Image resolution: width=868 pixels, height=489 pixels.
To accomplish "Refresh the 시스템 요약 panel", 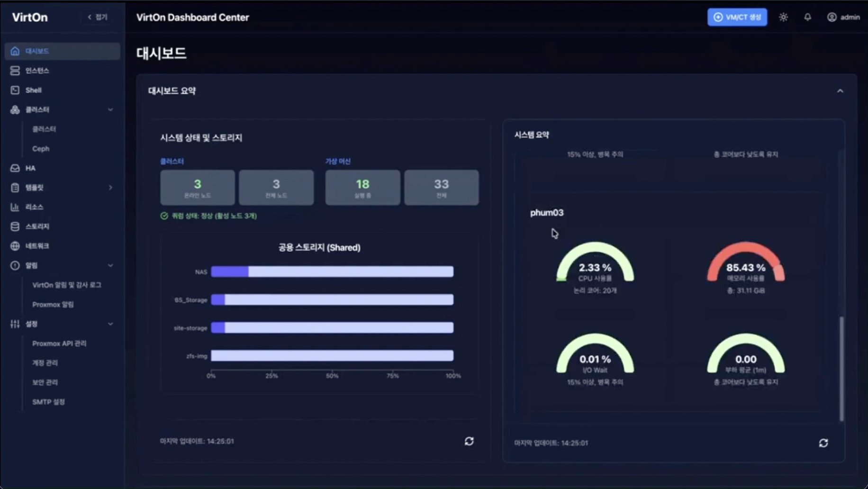I will [823, 443].
